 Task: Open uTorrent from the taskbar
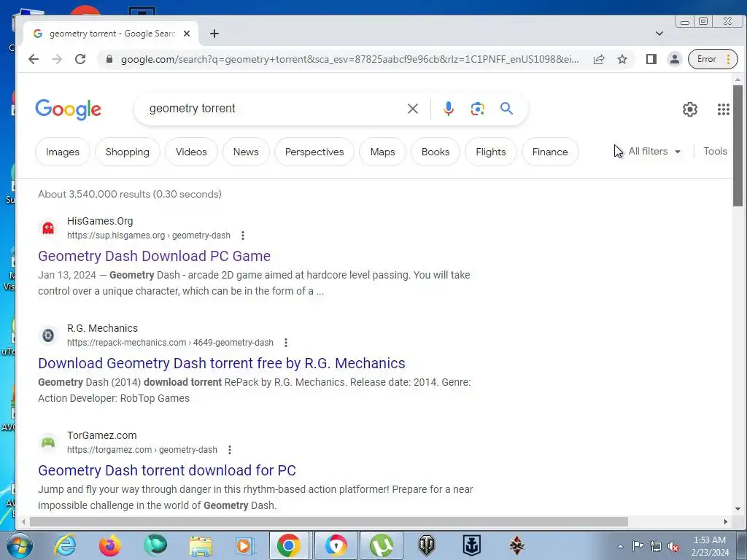point(381,545)
